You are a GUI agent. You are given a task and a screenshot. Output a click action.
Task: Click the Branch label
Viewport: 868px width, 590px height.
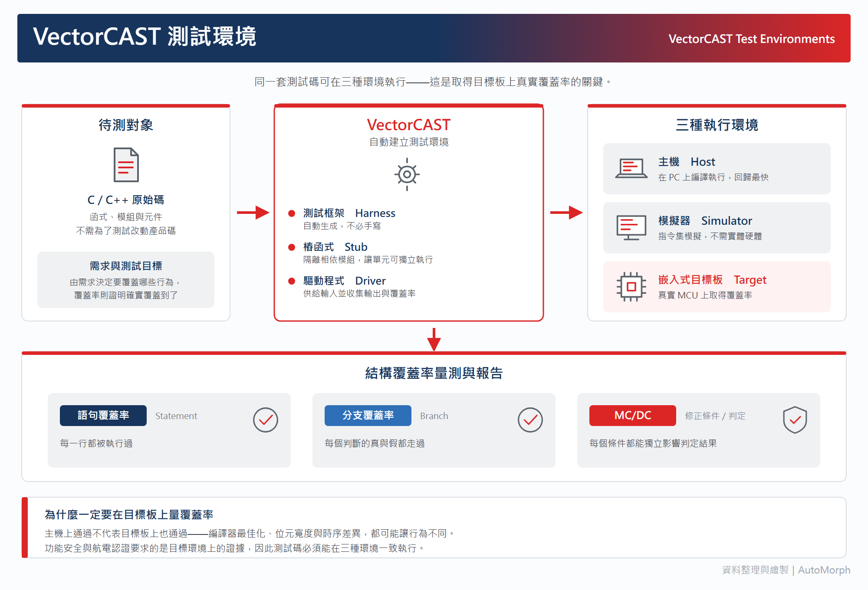point(434,416)
